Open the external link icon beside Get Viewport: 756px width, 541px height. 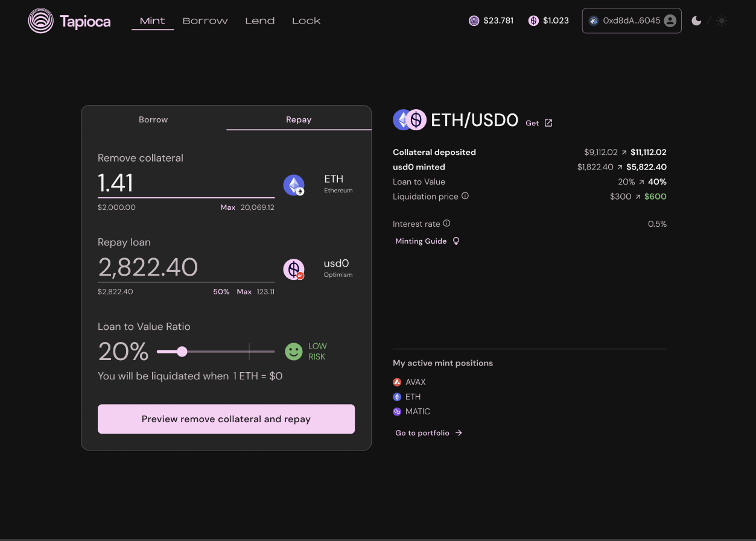[548, 123]
